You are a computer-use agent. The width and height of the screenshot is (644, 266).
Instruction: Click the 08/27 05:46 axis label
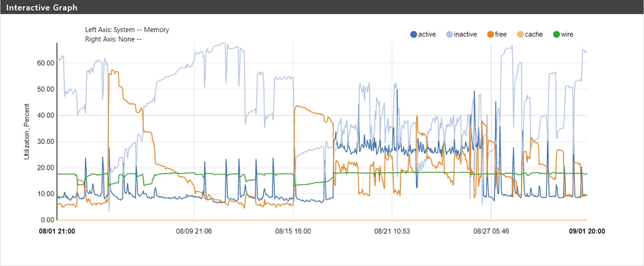491,231
